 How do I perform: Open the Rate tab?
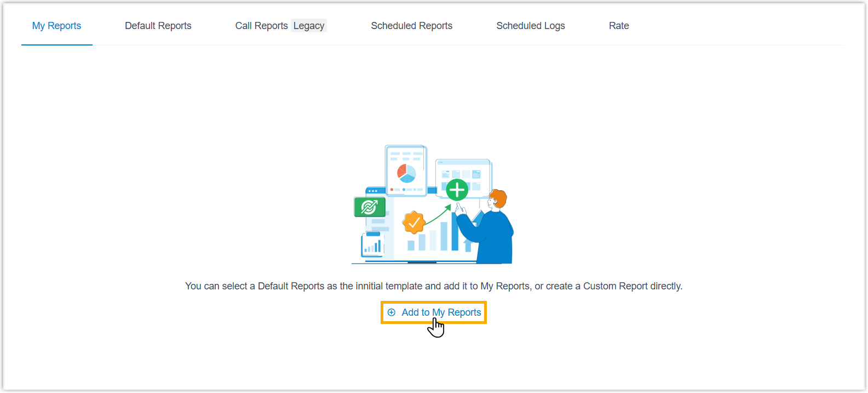[618, 26]
